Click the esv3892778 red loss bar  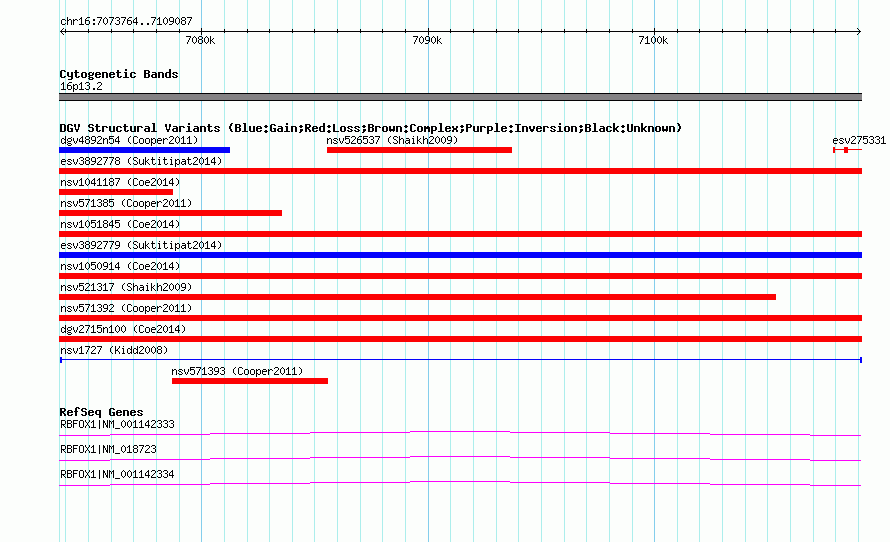(x=461, y=171)
